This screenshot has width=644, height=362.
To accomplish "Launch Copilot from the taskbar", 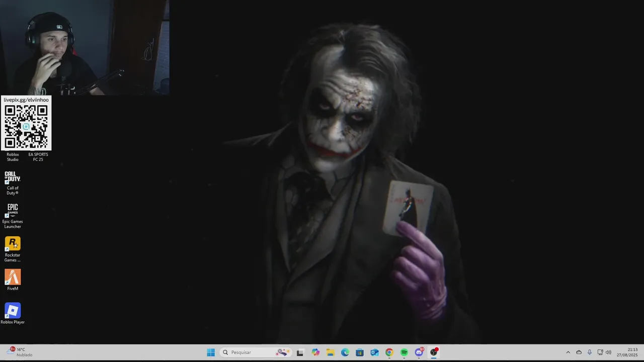I will coord(315,352).
